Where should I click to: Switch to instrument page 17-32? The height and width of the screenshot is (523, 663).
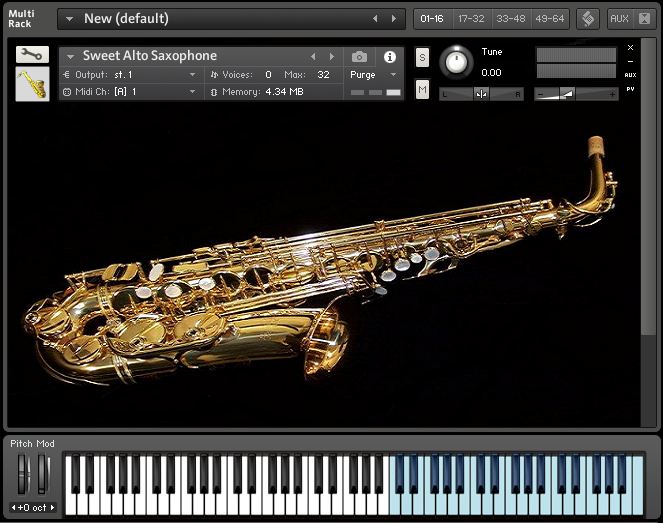coord(471,19)
